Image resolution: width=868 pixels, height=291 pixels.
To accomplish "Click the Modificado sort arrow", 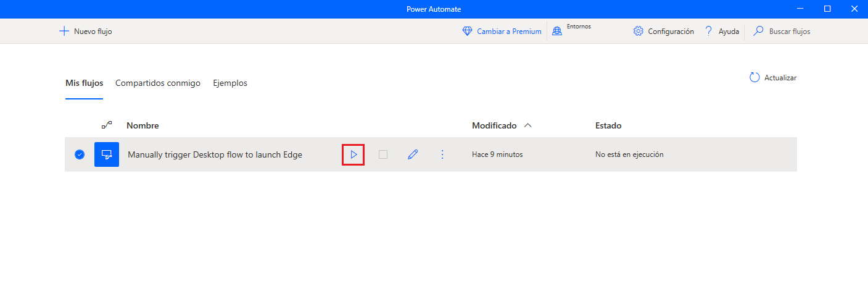I will (527, 125).
